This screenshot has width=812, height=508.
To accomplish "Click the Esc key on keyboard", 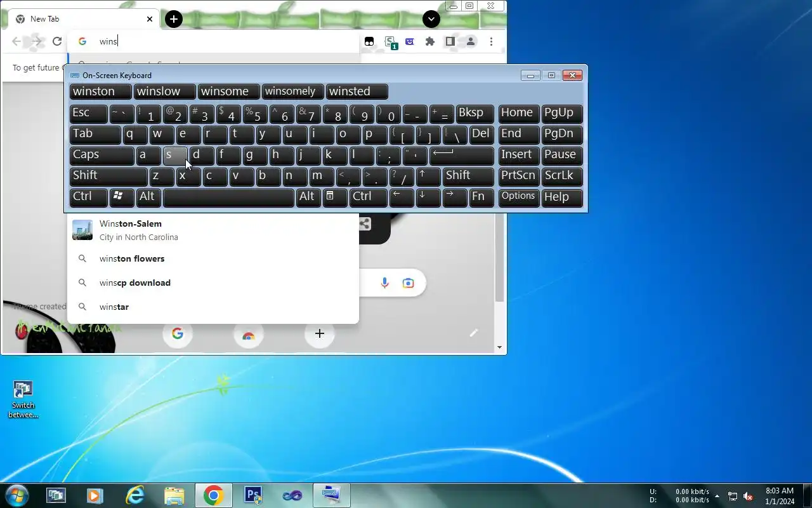I will pyautogui.click(x=89, y=114).
